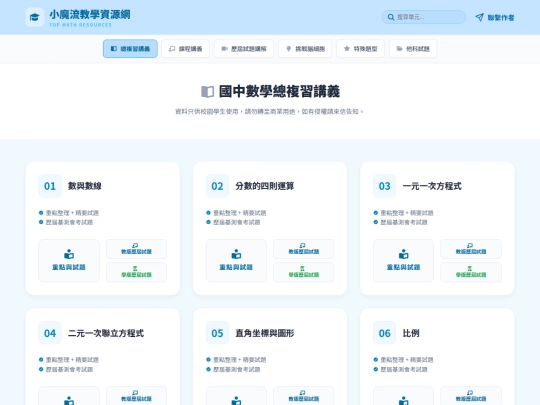Click the 聯繫作者 contact link

(495, 17)
